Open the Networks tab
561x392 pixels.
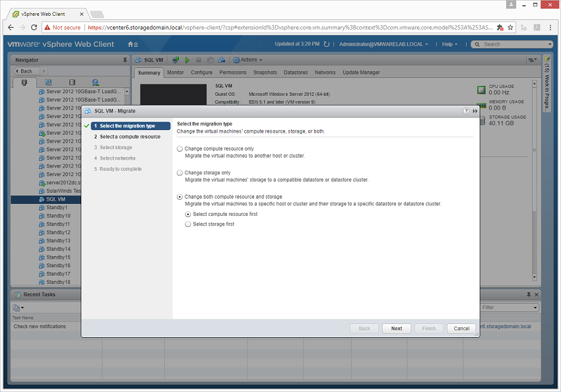coord(325,73)
